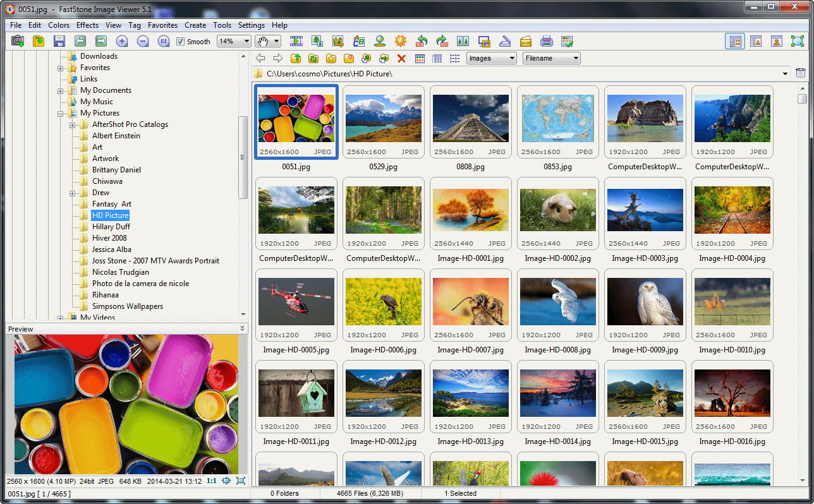Toggle the Windowed View layout button
The height and width of the screenshot is (504, 814).
(x=777, y=41)
